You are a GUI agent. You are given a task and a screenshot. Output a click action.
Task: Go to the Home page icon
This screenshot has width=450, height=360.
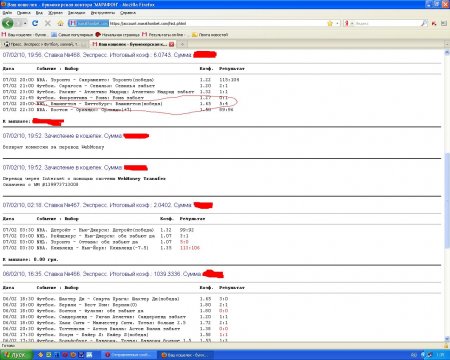[60, 23]
